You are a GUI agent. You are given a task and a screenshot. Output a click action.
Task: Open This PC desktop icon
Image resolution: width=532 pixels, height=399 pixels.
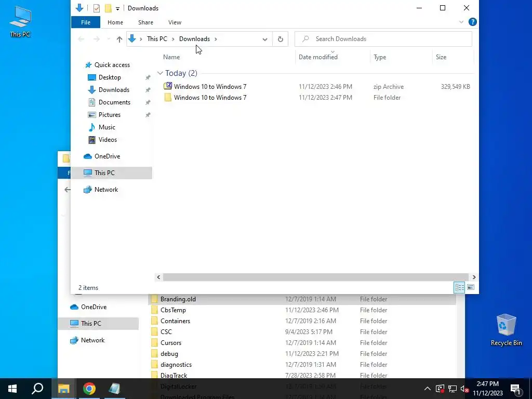(x=20, y=21)
